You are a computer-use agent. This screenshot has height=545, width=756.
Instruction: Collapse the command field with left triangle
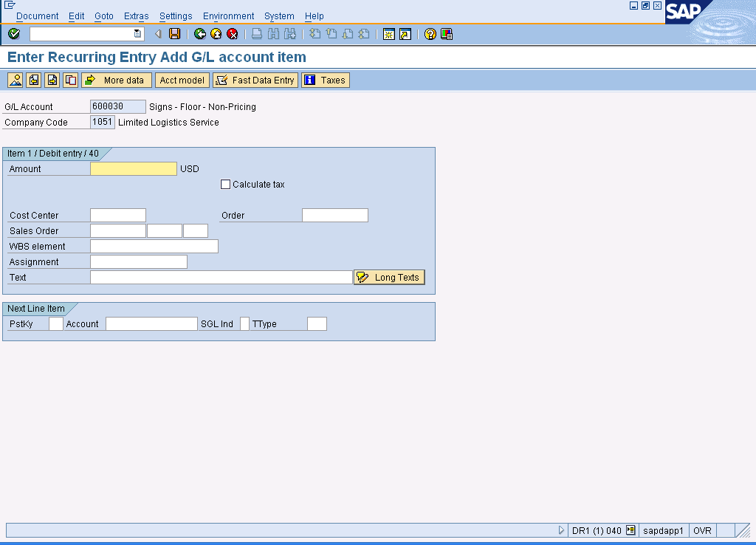tap(158, 34)
